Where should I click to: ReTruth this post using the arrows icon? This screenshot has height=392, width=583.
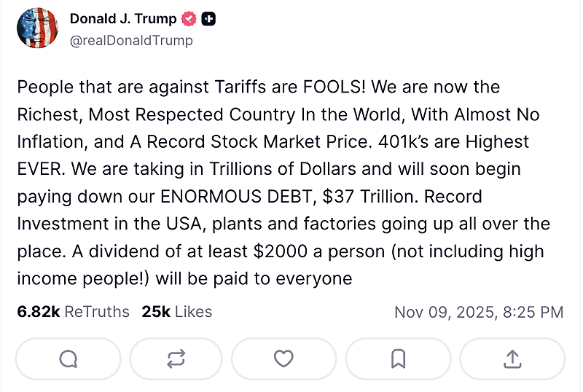[x=176, y=358]
